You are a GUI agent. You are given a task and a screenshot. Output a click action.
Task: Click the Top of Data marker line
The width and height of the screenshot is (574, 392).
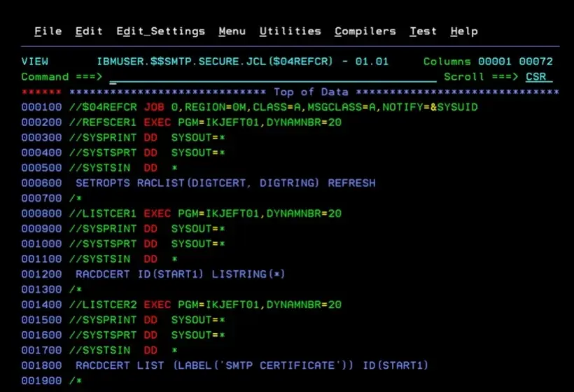[290, 92]
